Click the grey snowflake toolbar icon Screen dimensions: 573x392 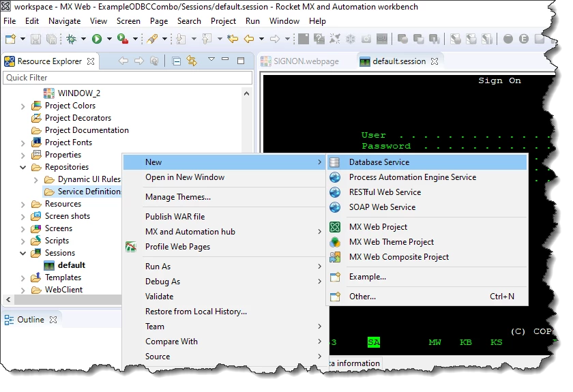351,39
